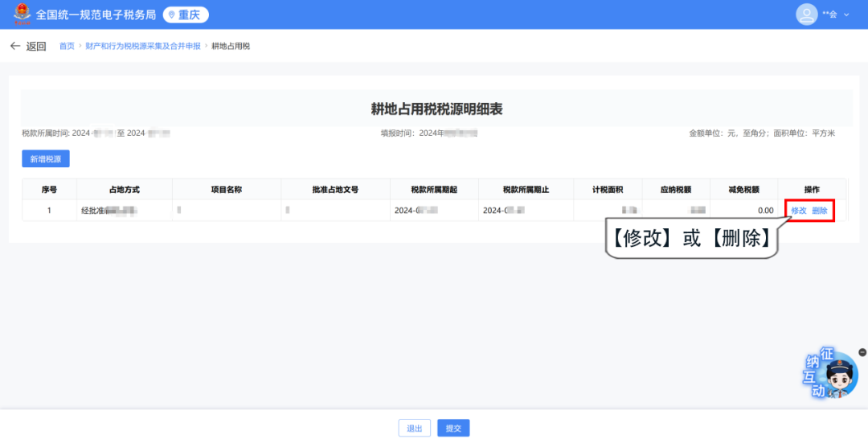Click the 经批准 占地方式 cell

(125, 211)
